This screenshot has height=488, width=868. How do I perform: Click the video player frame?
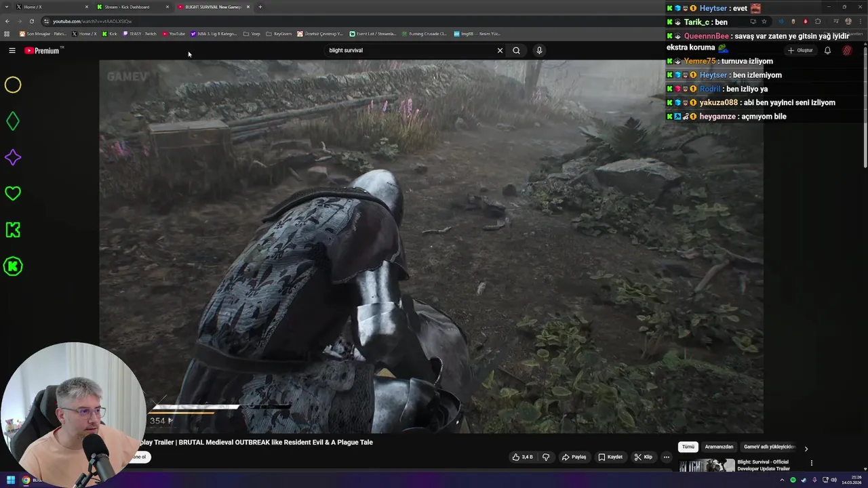(x=431, y=247)
